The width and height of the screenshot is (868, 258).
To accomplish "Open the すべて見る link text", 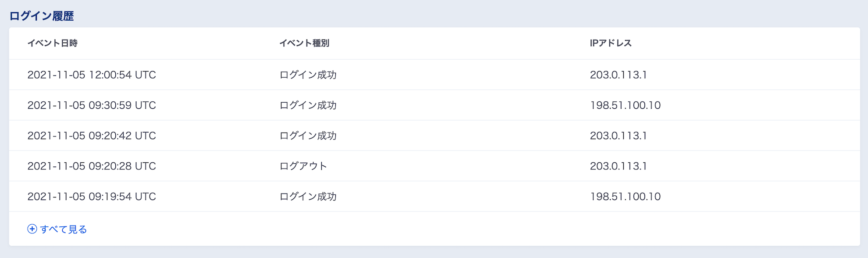I will coord(64,229).
